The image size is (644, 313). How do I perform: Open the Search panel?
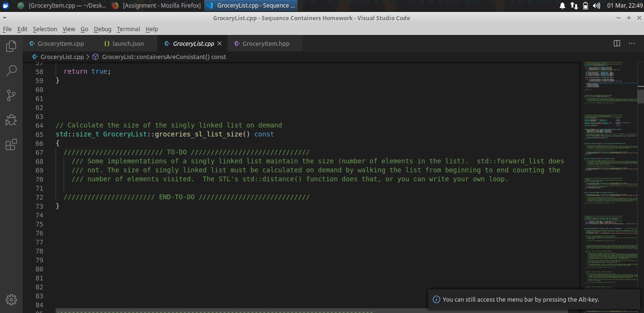pos(11,70)
